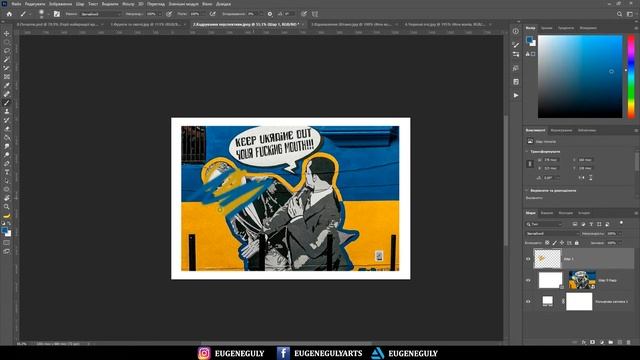Image resolution: width=640 pixels, height=360 pixels.
Task: Collapse the Transform section in Properties
Action: pos(527,151)
